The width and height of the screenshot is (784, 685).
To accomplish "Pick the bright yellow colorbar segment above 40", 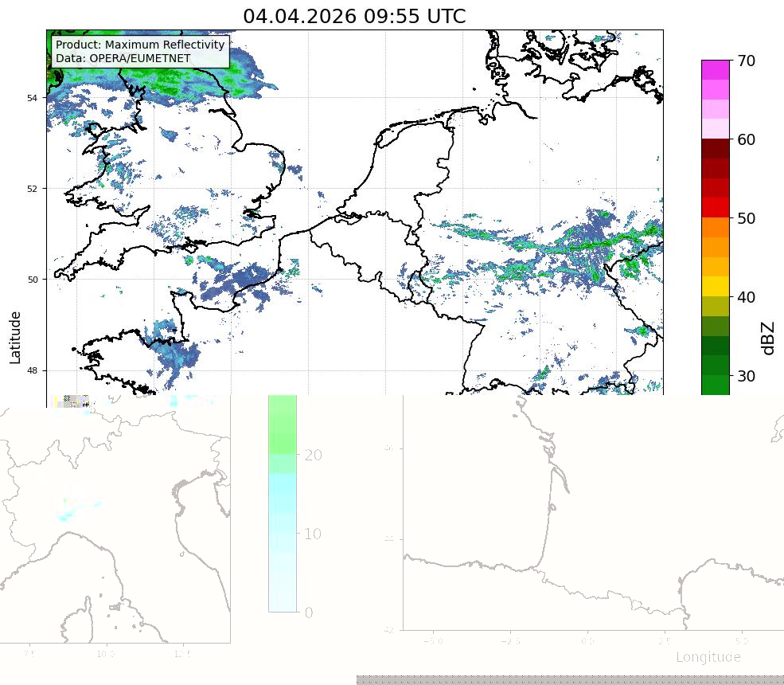I will coord(716,287).
